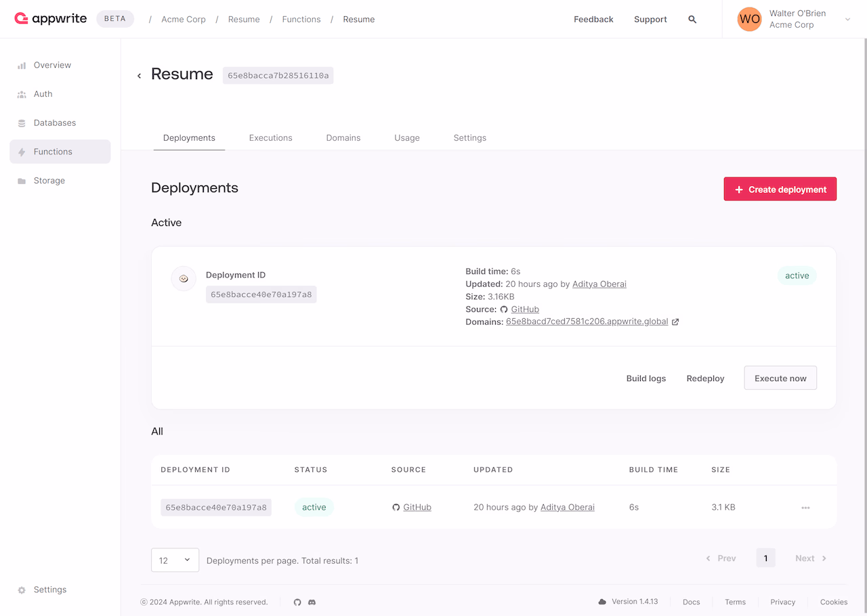Click the runtime icon in active deployment card
The height and width of the screenshot is (616, 867).
coord(184,278)
